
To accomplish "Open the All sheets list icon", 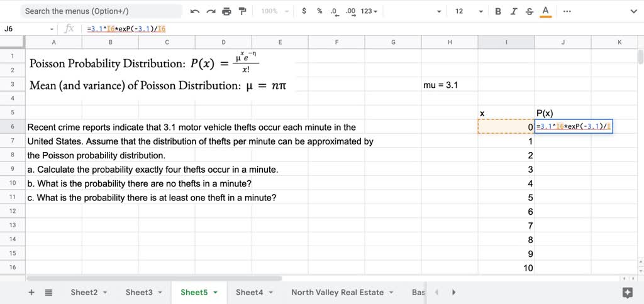I will [x=48, y=293].
